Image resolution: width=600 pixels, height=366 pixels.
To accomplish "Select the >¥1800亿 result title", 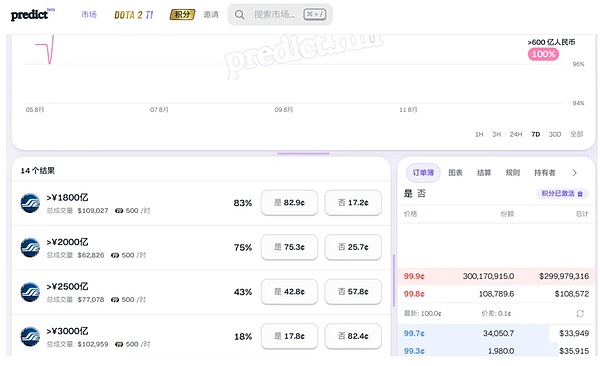I will pyautogui.click(x=67, y=198).
